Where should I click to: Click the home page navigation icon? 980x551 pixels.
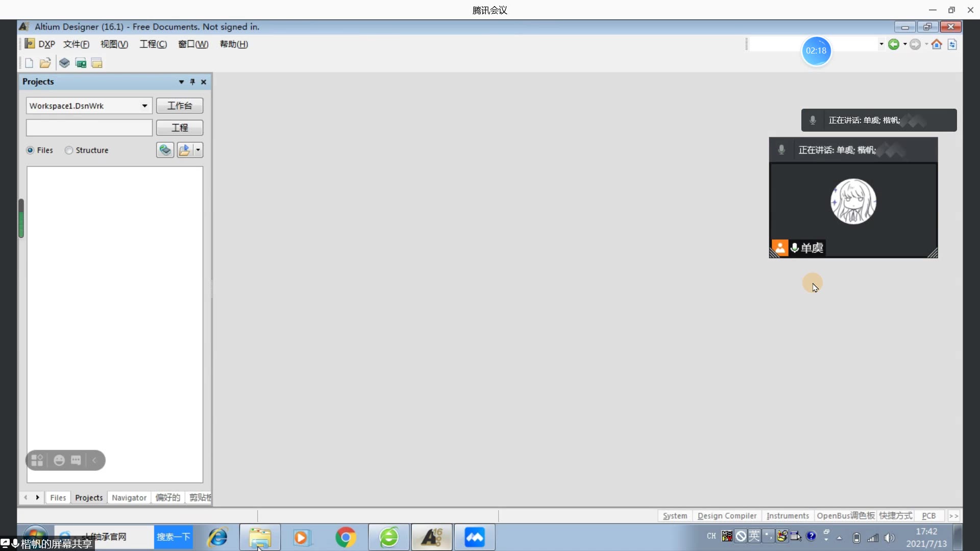[936, 44]
